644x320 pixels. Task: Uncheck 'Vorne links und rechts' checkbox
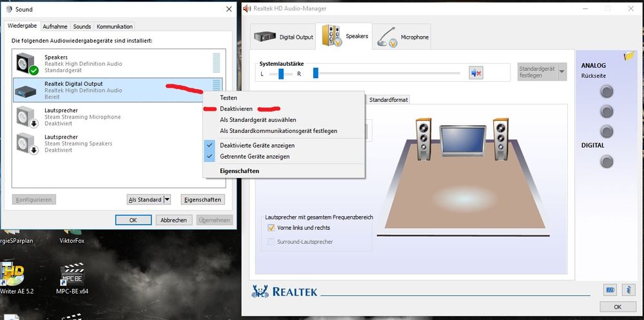(271, 228)
